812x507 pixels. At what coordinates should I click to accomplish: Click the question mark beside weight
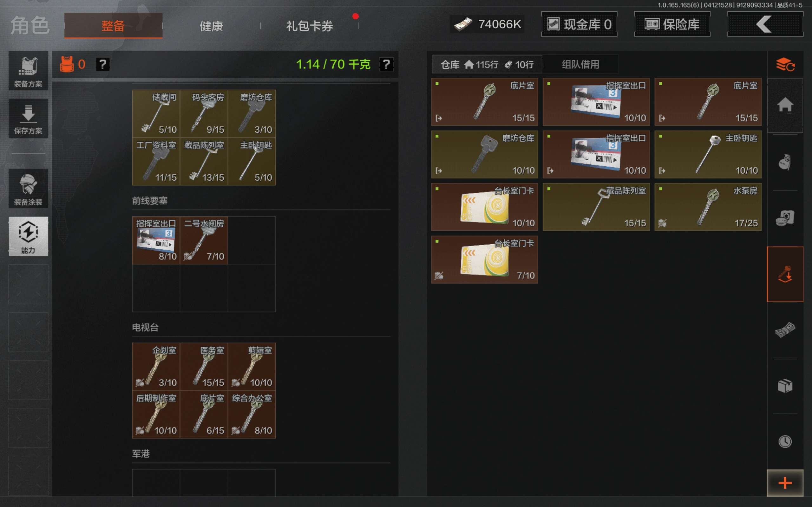point(386,64)
